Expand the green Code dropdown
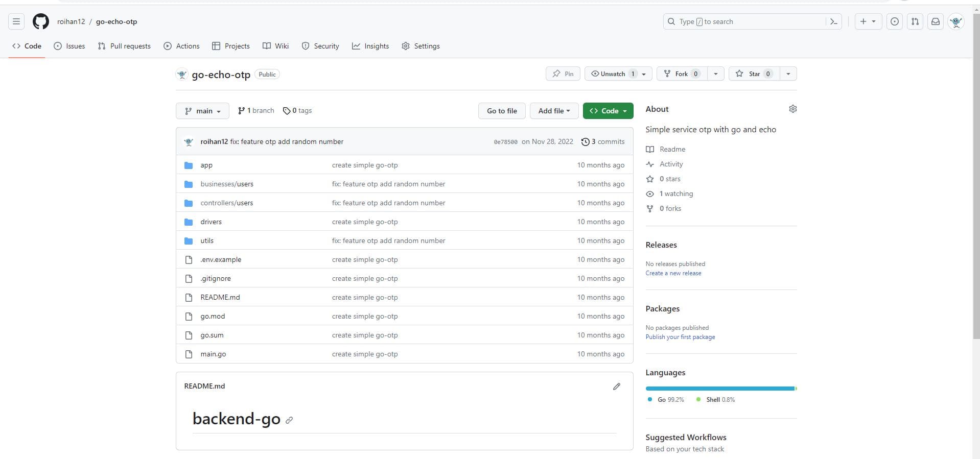Viewport: 980px width, 459px height. (608, 111)
